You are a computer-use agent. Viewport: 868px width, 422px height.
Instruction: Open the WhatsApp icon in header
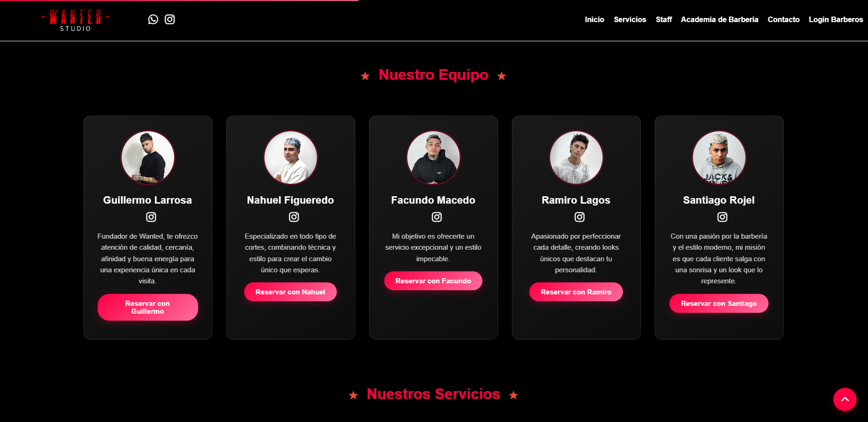pos(153,19)
